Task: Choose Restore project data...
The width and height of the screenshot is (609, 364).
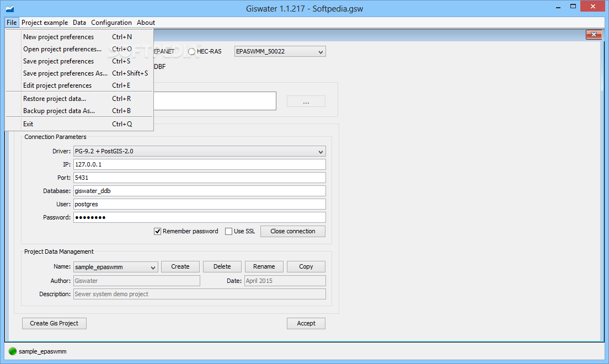Action: [79, 99]
